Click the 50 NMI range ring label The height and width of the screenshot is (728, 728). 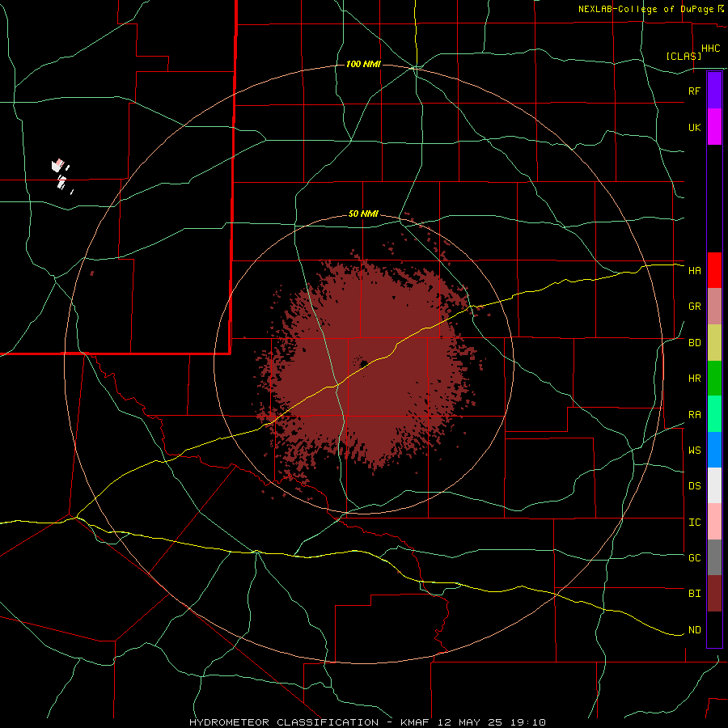[x=363, y=214]
